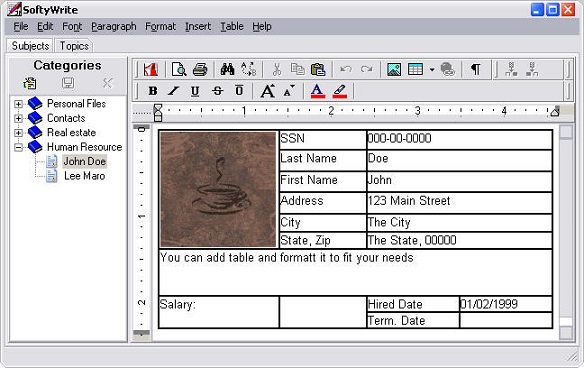Click the Cut scissors icon
The height and width of the screenshot is (368, 584).
pos(276,69)
